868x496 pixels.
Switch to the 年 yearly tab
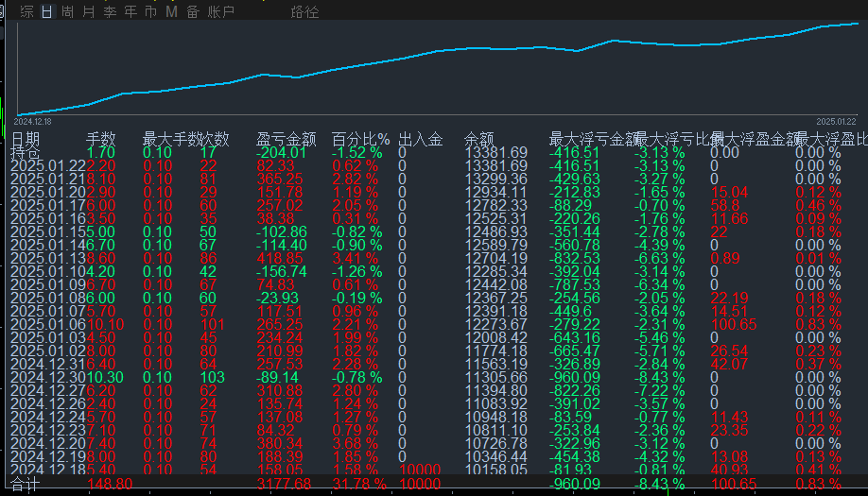(130, 11)
